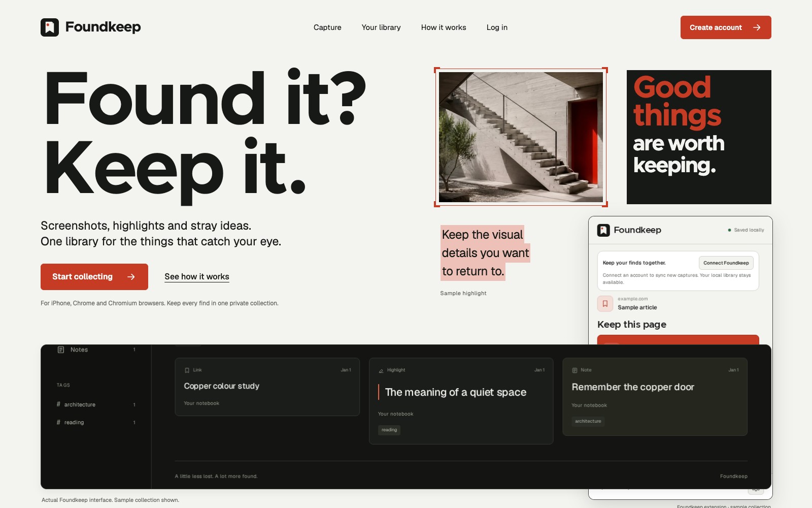Click the Foundkeep wordmark in header
This screenshot has height=508, width=812.
click(103, 27)
